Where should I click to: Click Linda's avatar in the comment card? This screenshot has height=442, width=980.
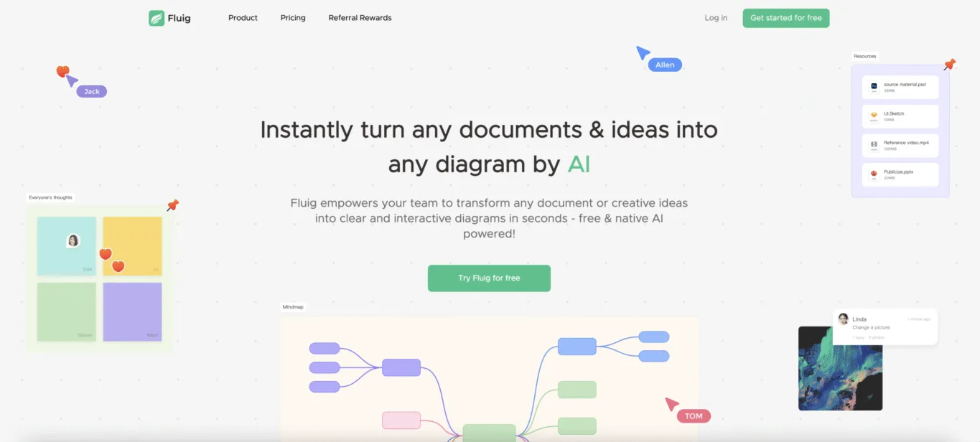(844, 319)
